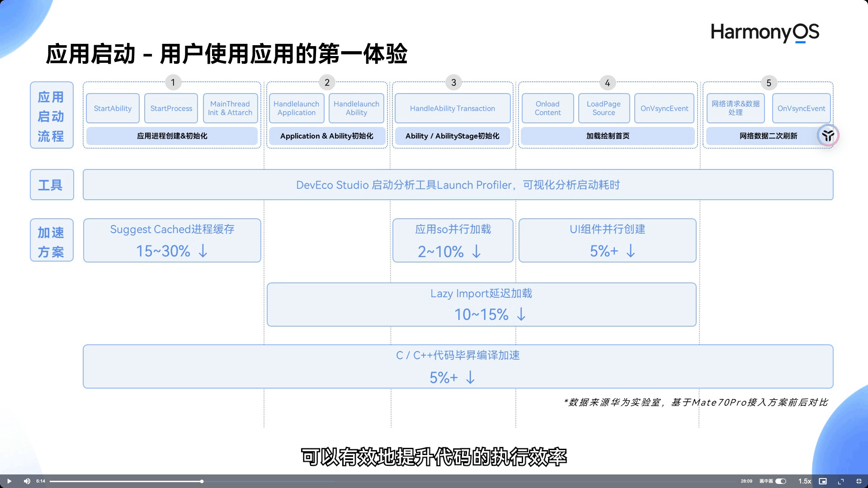The image size is (868, 488).
Task: Click the Suggest Cached进程缓存 card
Action: point(172,240)
